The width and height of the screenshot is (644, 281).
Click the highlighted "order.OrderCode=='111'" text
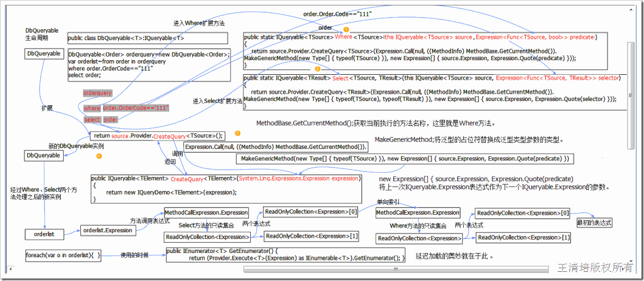tap(136, 108)
